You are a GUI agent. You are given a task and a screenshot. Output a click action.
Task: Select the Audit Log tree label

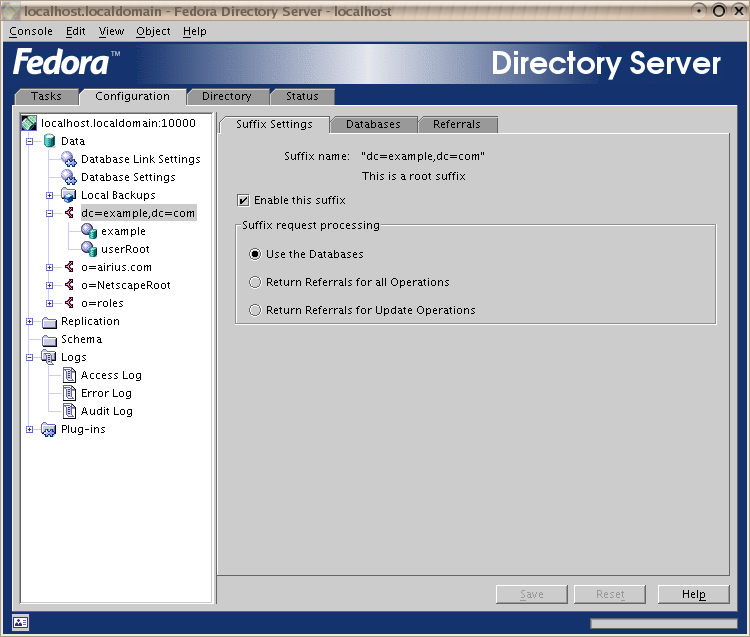coord(107,411)
